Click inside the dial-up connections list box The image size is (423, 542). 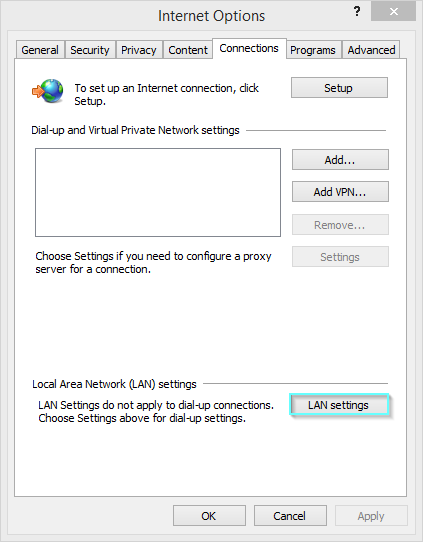(x=158, y=193)
